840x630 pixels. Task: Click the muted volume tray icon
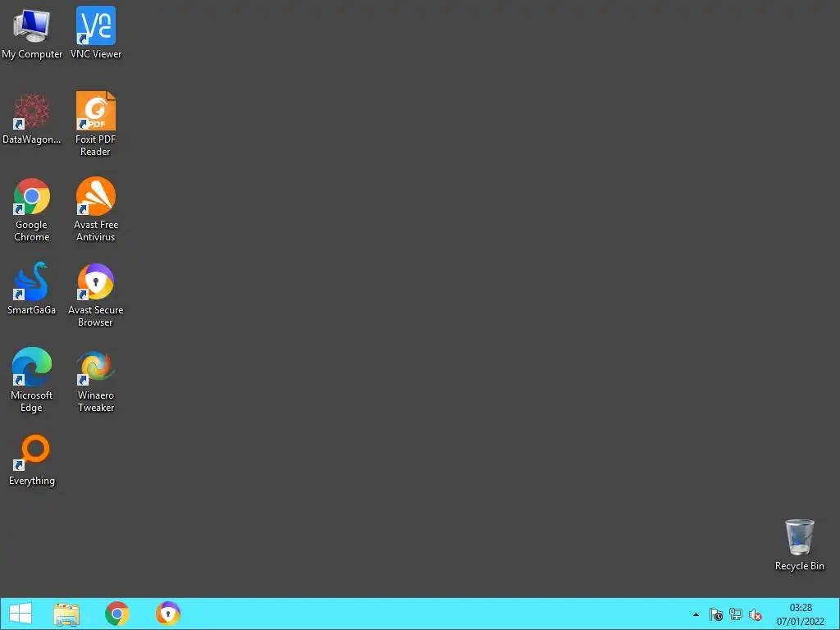[756, 614]
